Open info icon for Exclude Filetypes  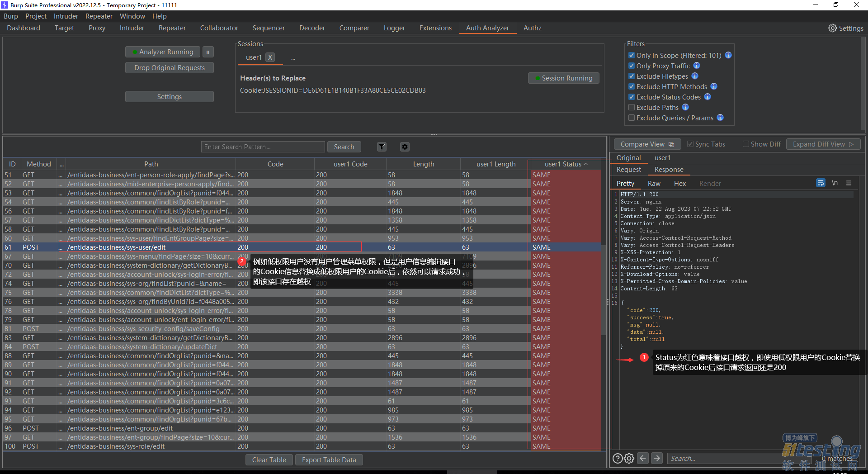click(695, 76)
